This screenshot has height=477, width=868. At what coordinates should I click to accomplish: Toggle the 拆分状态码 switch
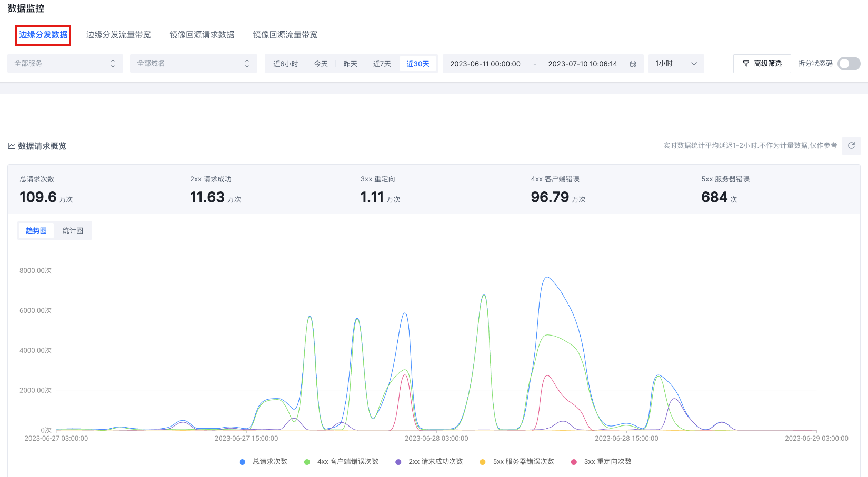pos(849,64)
